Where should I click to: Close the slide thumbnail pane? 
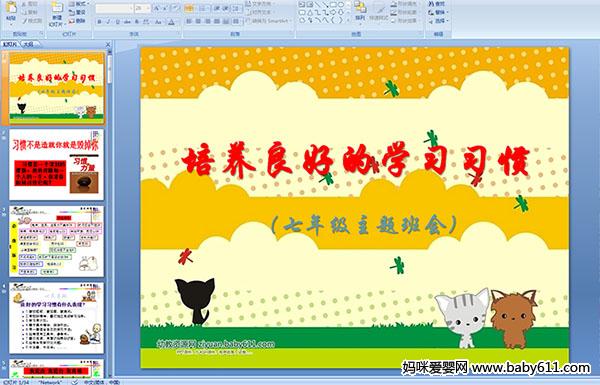click(x=108, y=44)
